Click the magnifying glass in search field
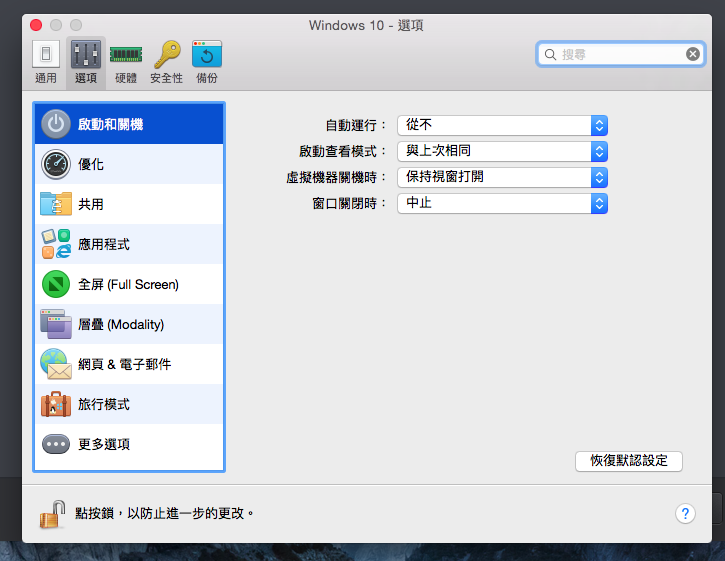The width and height of the screenshot is (725, 561). point(550,55)
